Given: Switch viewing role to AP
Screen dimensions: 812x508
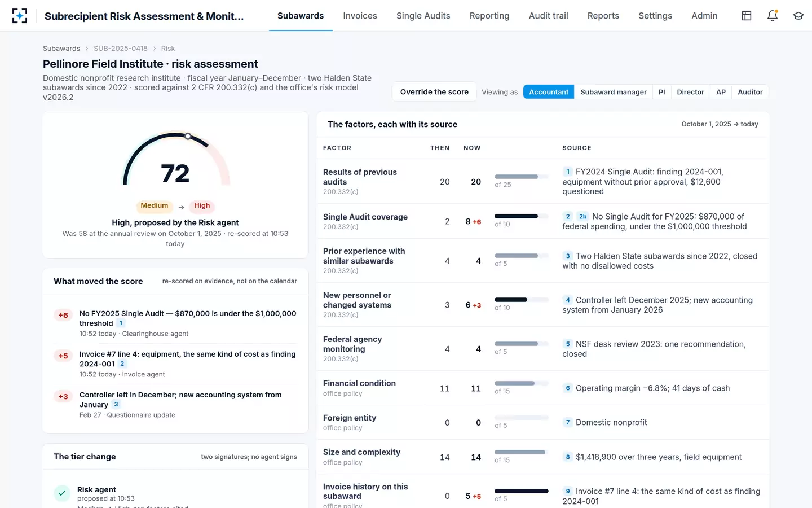Looking at the screenshot, I should 721,92.
